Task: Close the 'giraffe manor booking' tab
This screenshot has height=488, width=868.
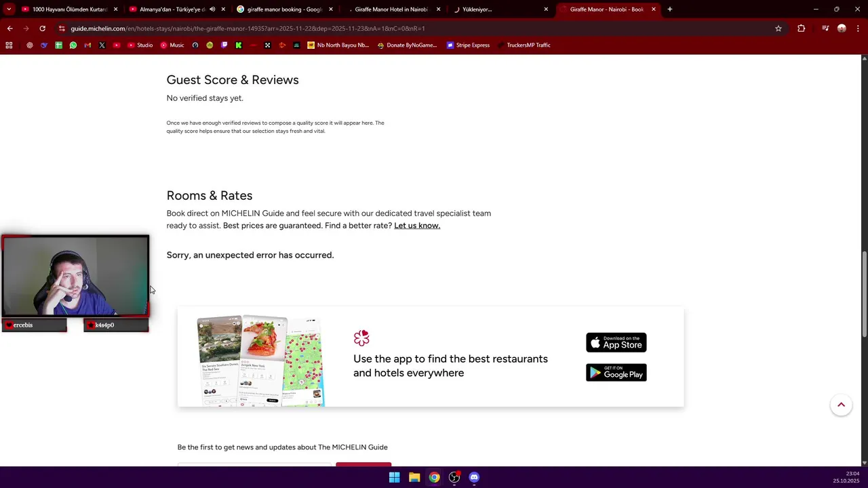Action: (331, 9)
